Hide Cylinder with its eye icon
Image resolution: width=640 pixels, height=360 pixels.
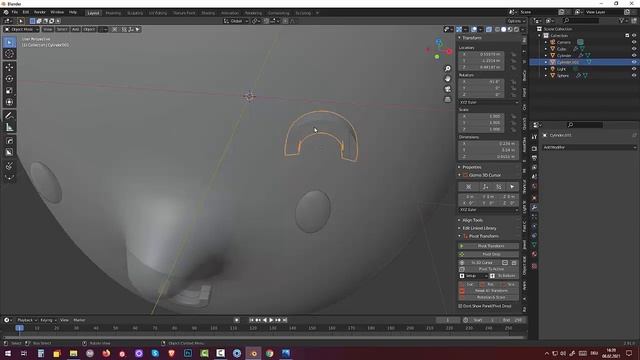(634, 55)
